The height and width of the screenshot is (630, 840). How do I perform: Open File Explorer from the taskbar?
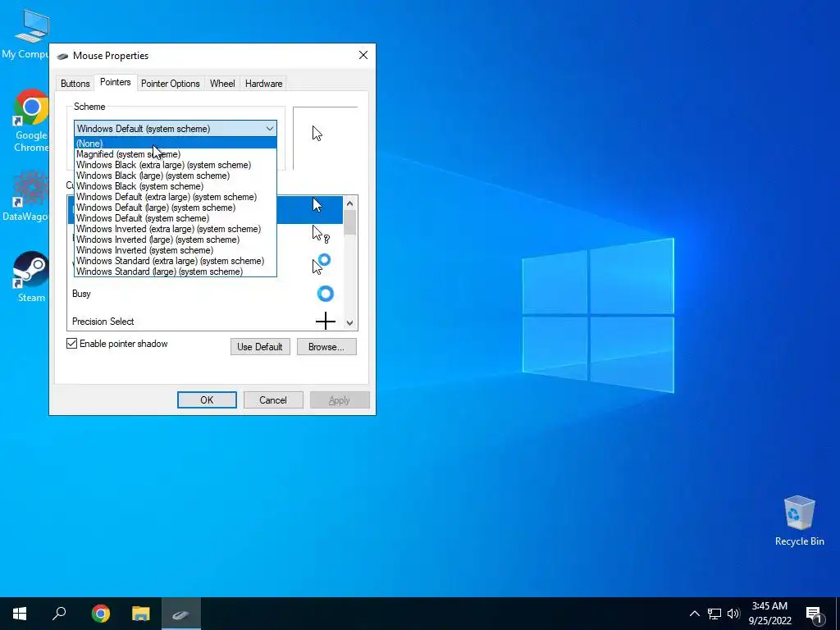click(x=141, y=614)
